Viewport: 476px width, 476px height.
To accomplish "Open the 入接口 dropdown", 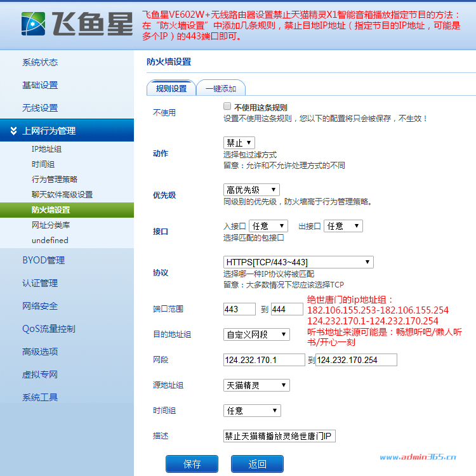I will pos(268,226).
